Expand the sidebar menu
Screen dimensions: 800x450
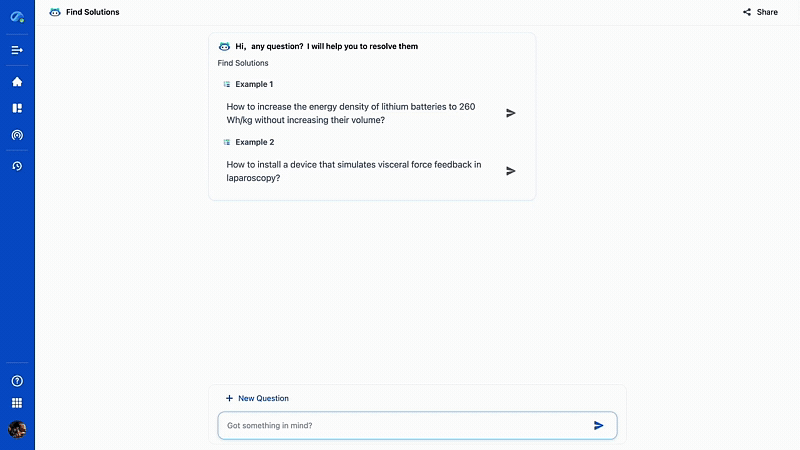(x=17, y=50)
